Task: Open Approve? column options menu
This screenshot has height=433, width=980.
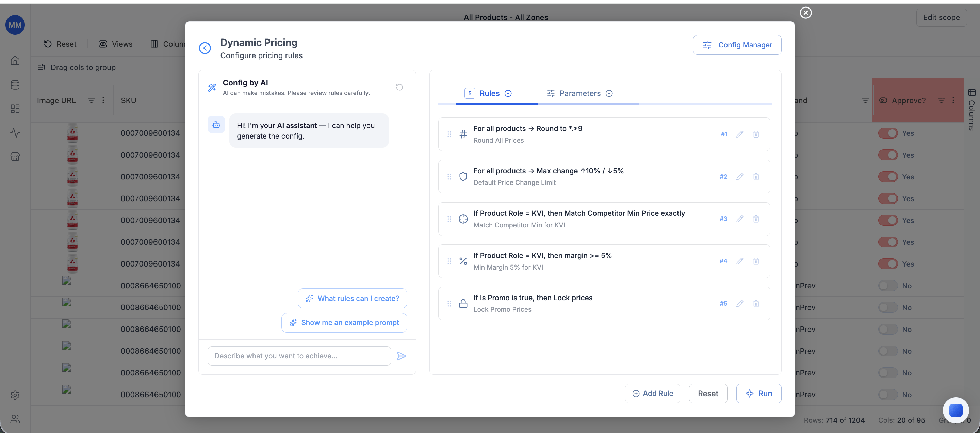Action: point(953,100)
